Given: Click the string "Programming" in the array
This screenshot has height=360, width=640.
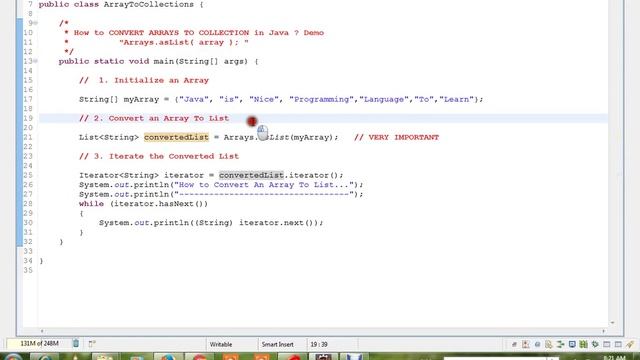Looking at the screenshot, I should coord(322,99).
